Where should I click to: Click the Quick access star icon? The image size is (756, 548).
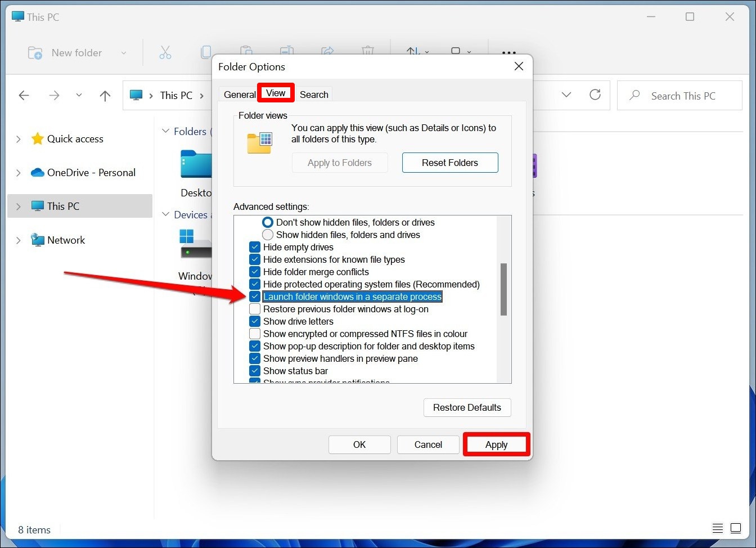[x=37, y=139]
